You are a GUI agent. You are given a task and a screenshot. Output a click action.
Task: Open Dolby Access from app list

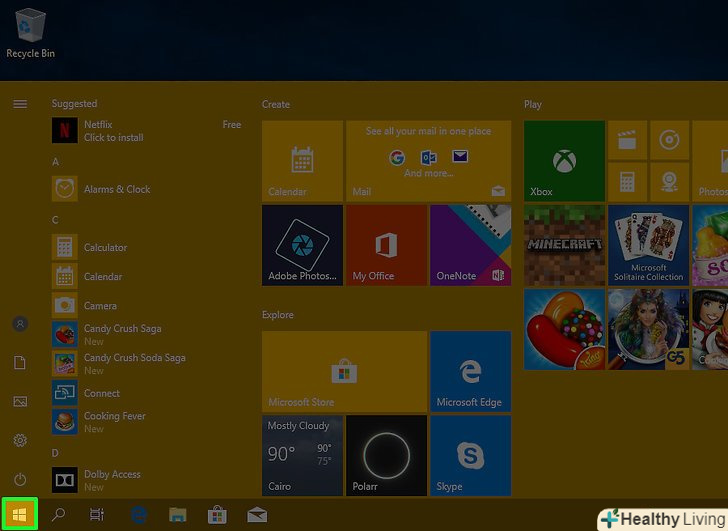[146, 480]
